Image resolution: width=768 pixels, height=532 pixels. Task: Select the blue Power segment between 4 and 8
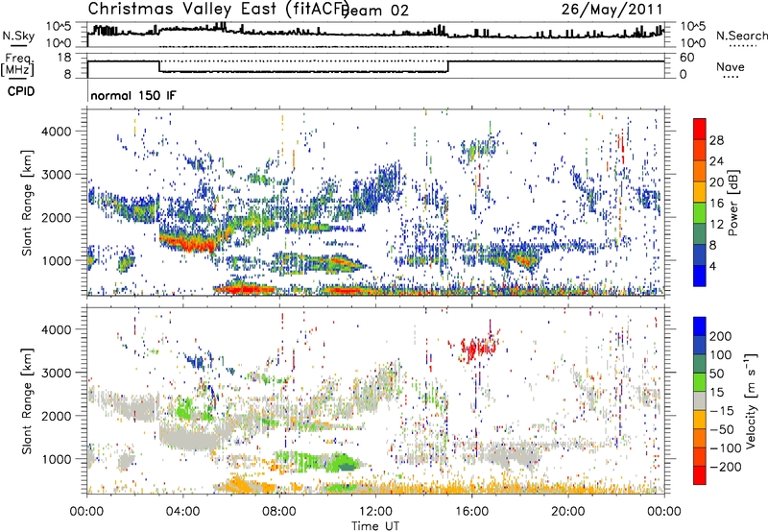(x=700, y=255)
